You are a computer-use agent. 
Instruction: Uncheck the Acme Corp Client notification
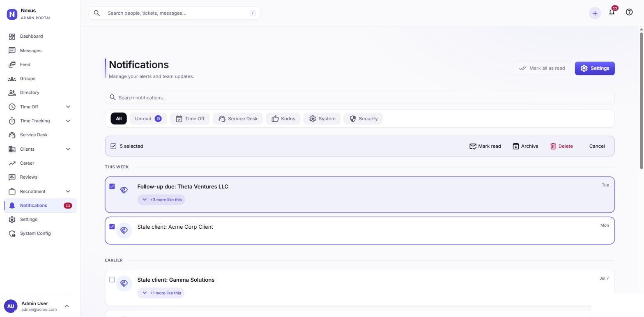[112, 227]
